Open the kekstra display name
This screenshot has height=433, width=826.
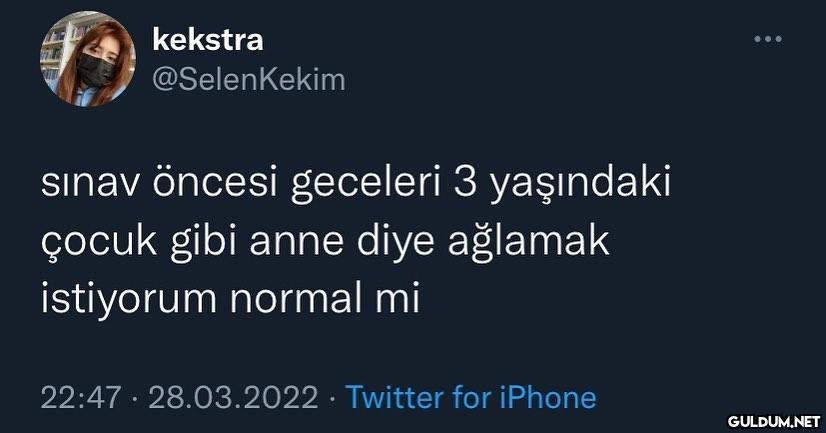click(208, 40)
